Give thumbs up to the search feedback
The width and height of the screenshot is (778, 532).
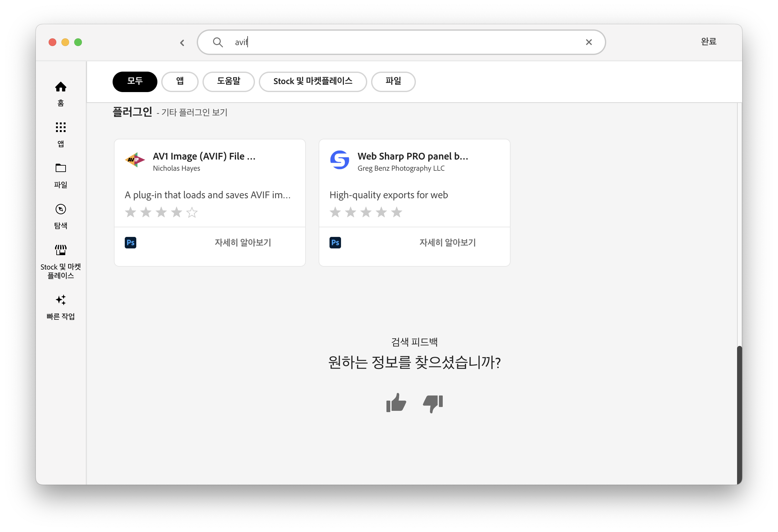coord(396,403)
